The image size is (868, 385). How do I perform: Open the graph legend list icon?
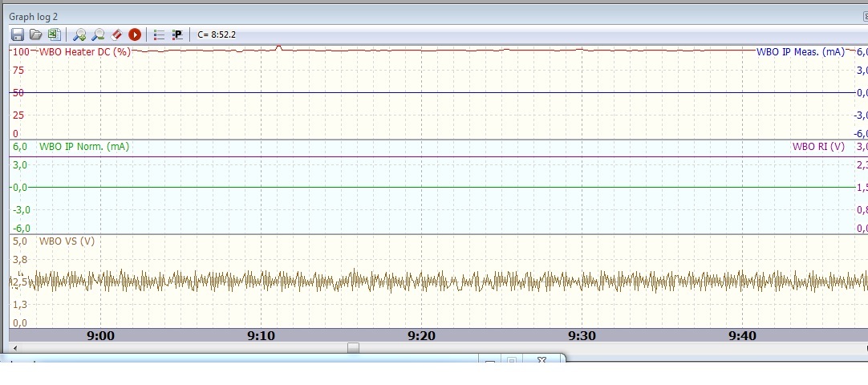(x=159, y=34)
